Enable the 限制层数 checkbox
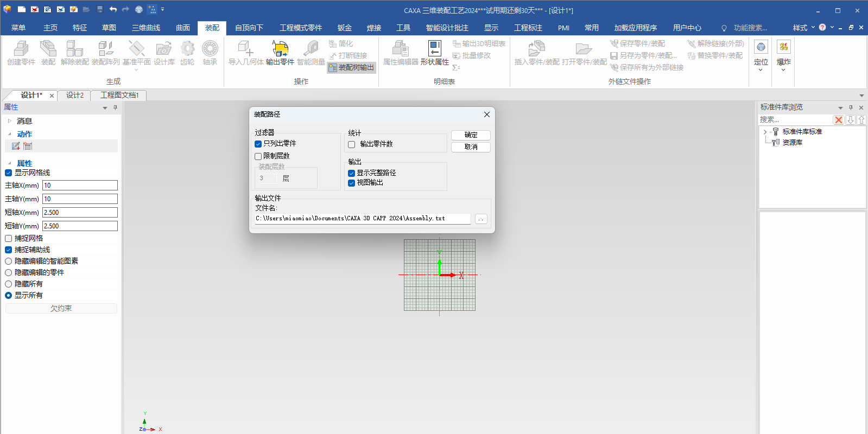This screenshot has width=868, height=434. tap(258, 156)
